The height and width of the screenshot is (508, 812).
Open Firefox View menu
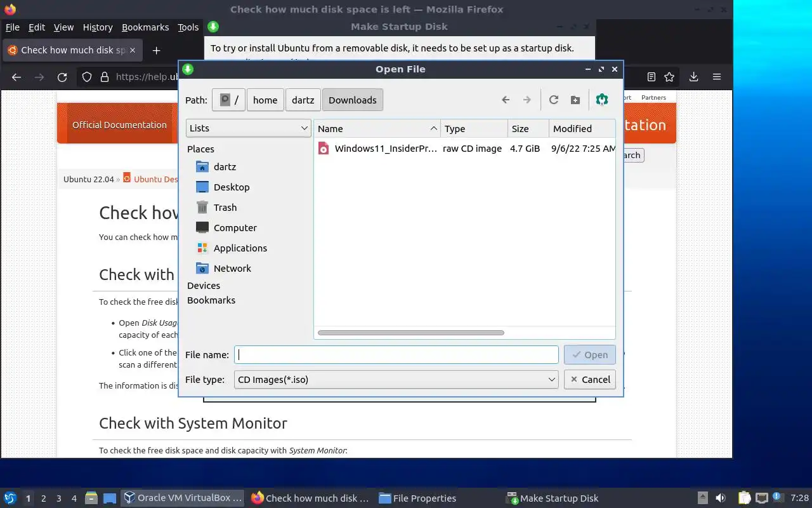[x=63, y=27]
